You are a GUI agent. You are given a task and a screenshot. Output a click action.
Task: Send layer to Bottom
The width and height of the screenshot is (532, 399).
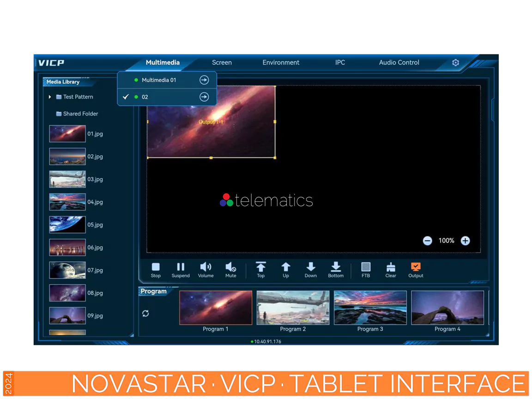tap(336, 267)
